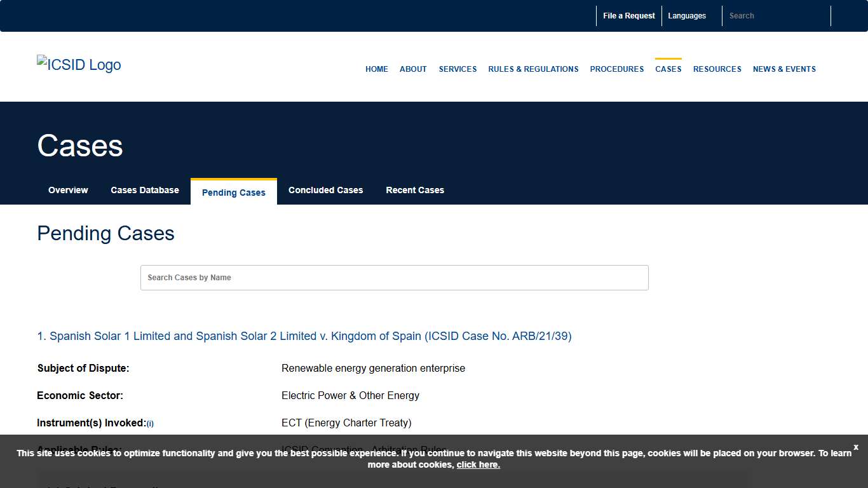Open the RULES & REGULATIONS menu

(533, 69)
